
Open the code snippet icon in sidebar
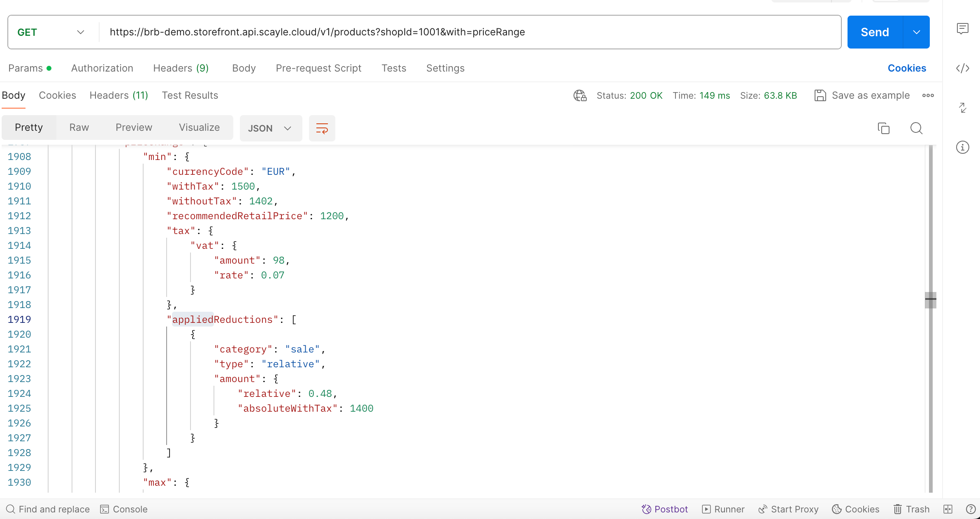pyautogui.click(x=962, y=68)
